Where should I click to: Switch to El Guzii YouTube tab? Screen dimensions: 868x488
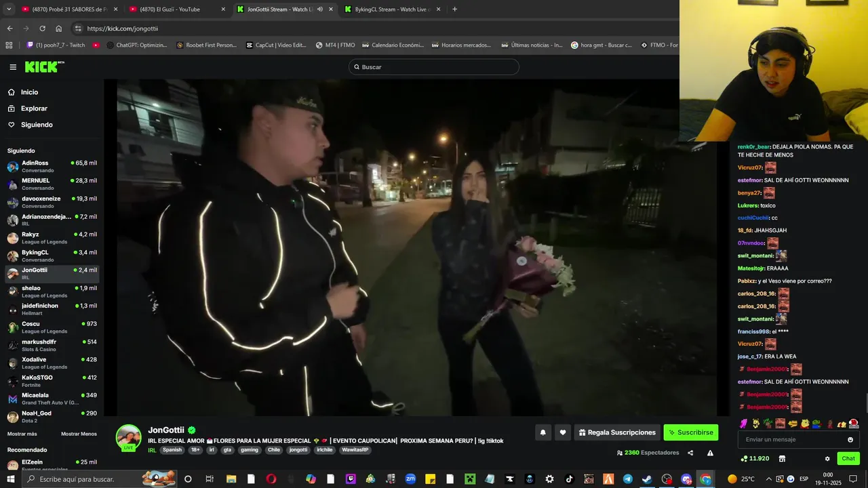click(x=176, y=9)
